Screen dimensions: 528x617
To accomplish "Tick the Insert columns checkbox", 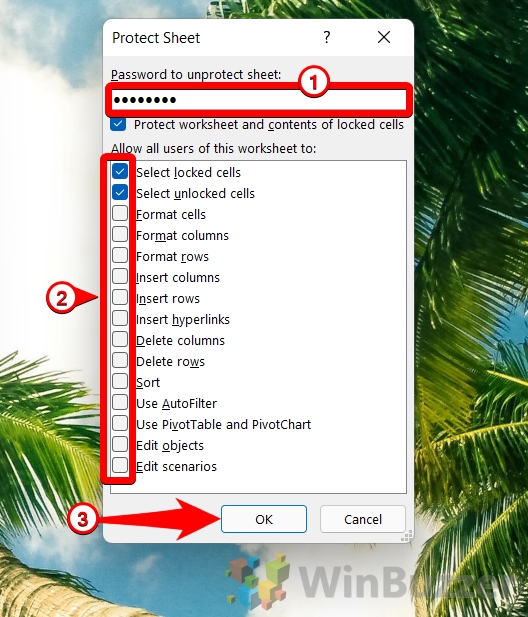I will (120, 277).
